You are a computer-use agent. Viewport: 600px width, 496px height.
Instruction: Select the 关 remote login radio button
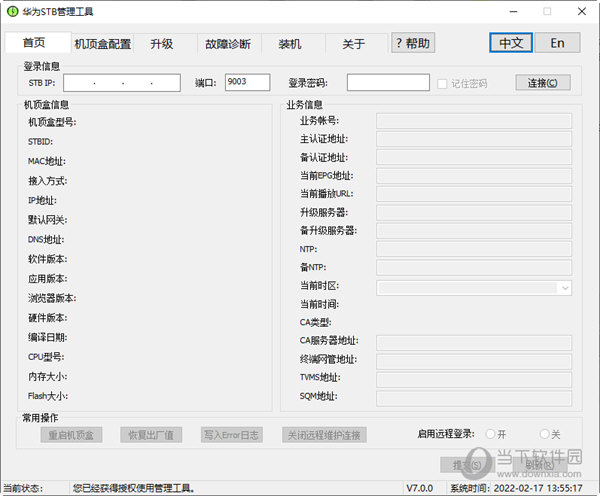tap(545, 434)
